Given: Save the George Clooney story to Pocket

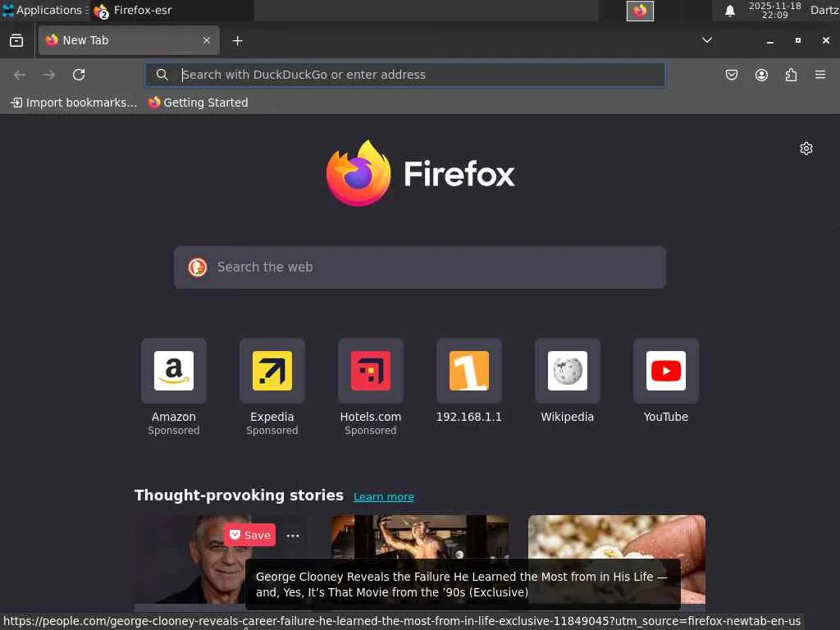Looking at the screenshot, I should pyautogui.click(x=249, y=535).
